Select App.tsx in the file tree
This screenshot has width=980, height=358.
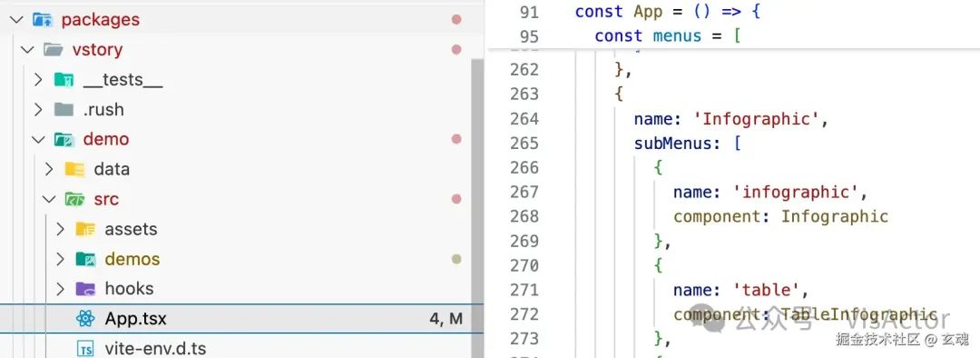(242, 319)
